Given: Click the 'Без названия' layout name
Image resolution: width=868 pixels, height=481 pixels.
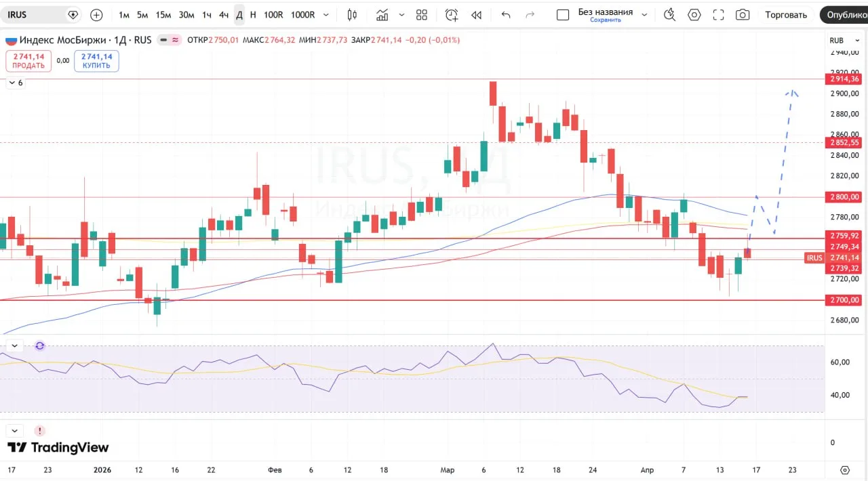Looking at the screenshot, I should [606, 12].
